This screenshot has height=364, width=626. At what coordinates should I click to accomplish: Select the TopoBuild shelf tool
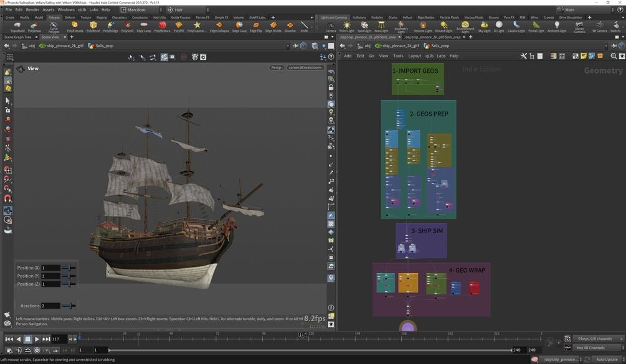(x=17, y=27)
